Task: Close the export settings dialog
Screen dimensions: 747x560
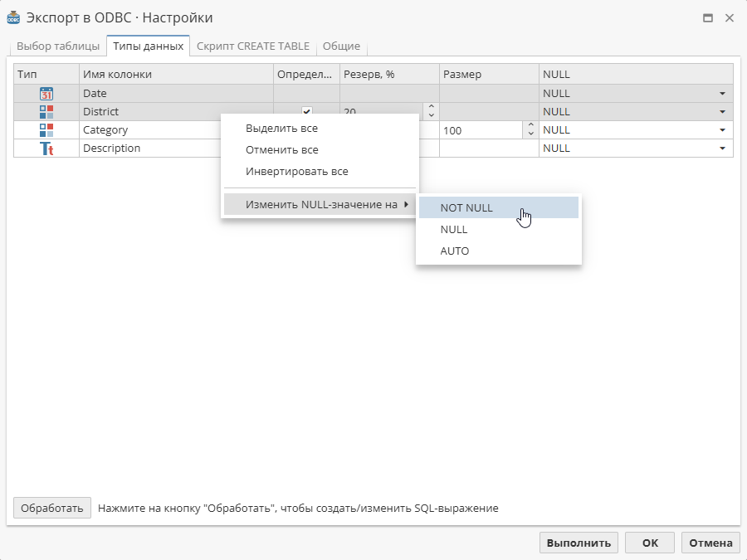Action: click(x=730, y=18)
